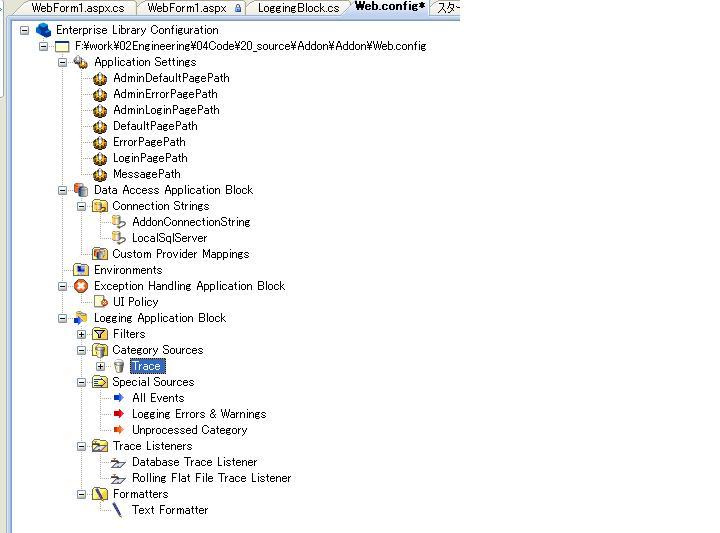Click the LocalSqlServer connection icon
720x533 pixels.
(x=118, y=238)
